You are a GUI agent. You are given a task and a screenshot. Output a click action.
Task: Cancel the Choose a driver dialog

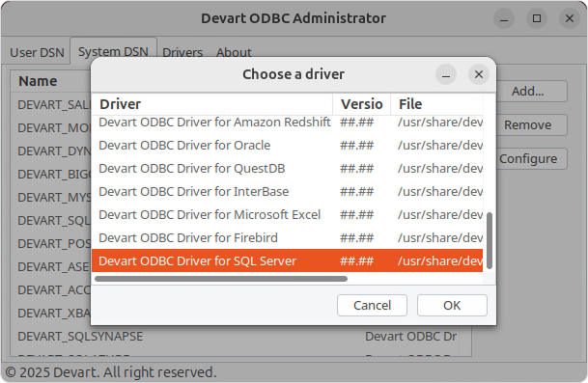pos(372,305)
